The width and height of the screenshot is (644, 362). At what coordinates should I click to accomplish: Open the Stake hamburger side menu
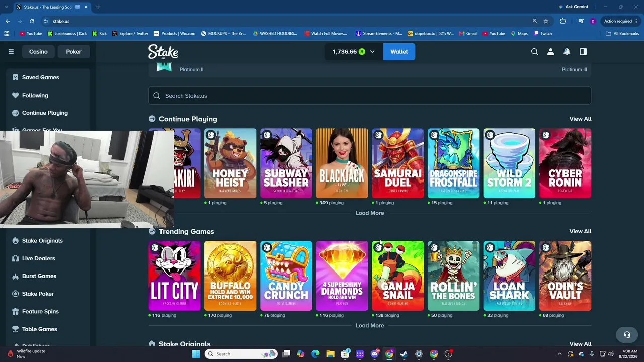(11, 52)
